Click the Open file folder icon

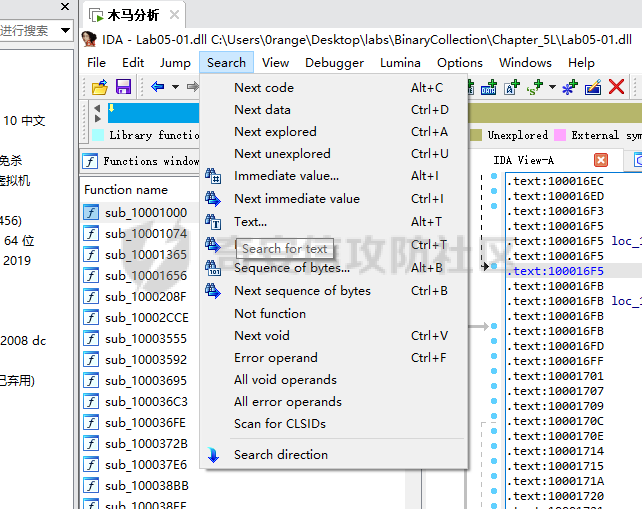(99, 87)
